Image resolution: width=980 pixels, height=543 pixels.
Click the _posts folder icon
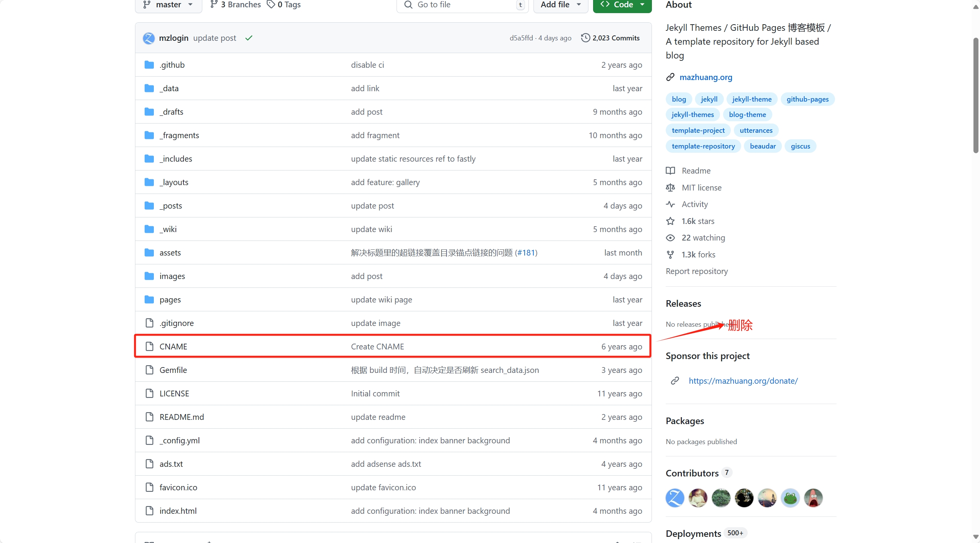(x=149, y=206)
